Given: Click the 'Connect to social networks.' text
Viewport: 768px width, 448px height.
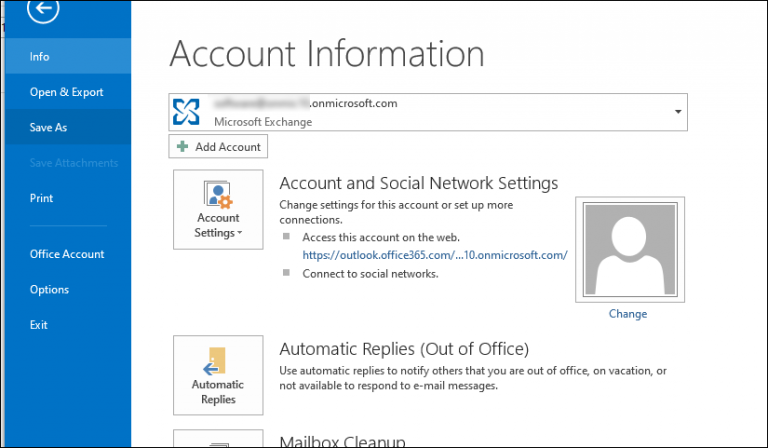Looking at the screenshot, I should 370,274.
